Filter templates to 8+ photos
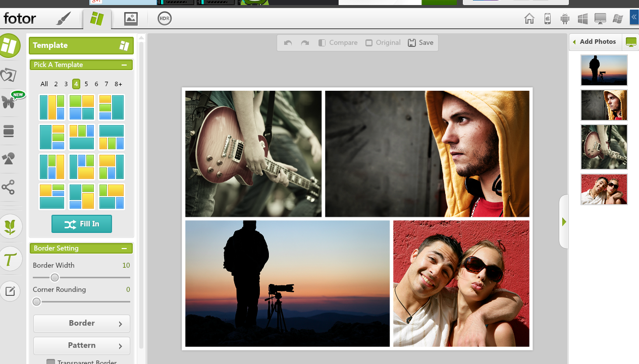Image resolution: width=639 pixels, height=364 pixels. click(118, 84)
